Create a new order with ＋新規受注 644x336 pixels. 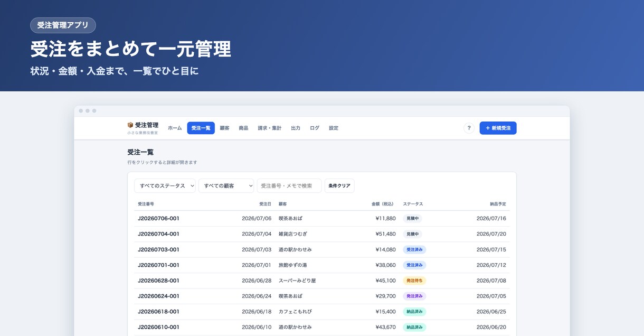coord(498,128)
